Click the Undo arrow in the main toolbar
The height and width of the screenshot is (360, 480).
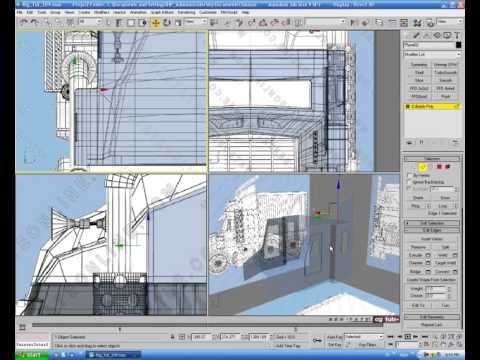click(x=23, y=22)
